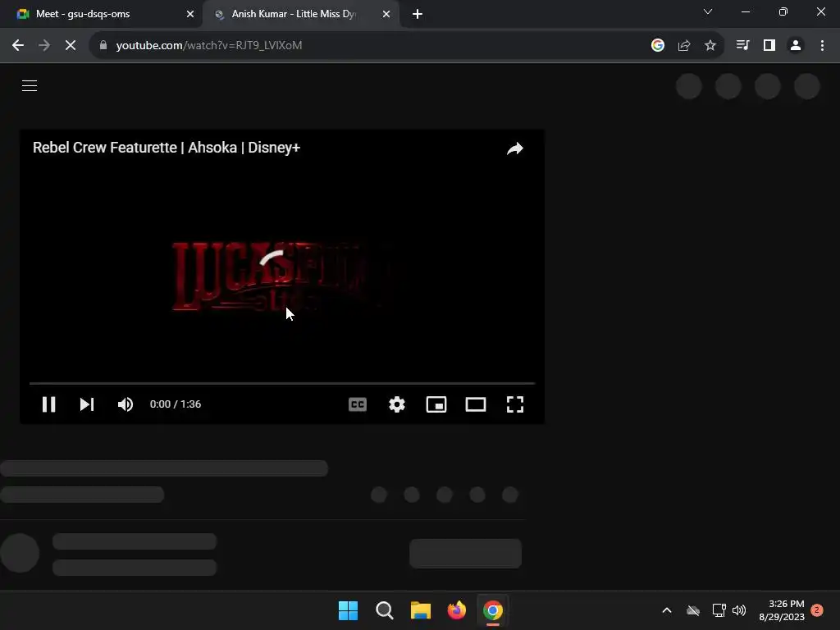Open video settings gear

click(397, 404)
